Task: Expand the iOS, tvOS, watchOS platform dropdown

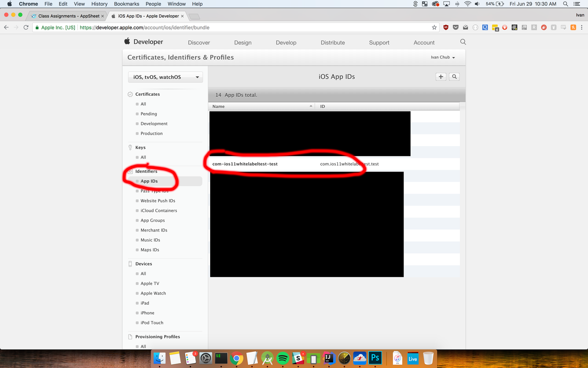Action: (165, 77)
